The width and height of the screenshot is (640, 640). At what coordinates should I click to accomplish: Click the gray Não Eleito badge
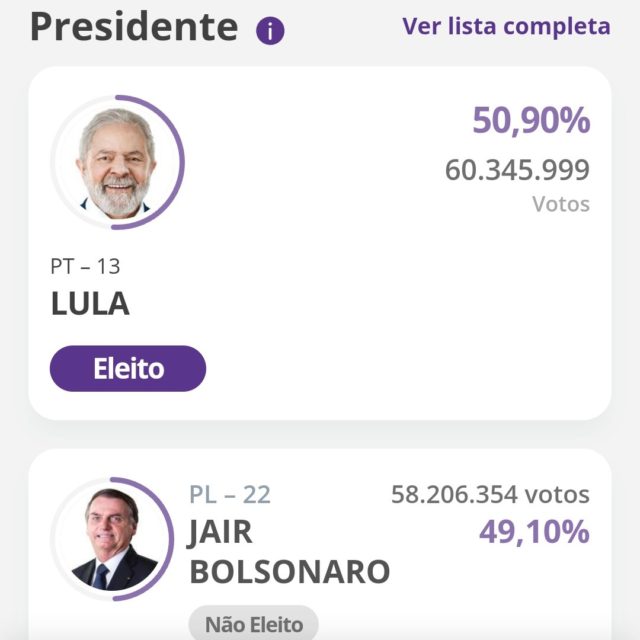coord(253,623)
